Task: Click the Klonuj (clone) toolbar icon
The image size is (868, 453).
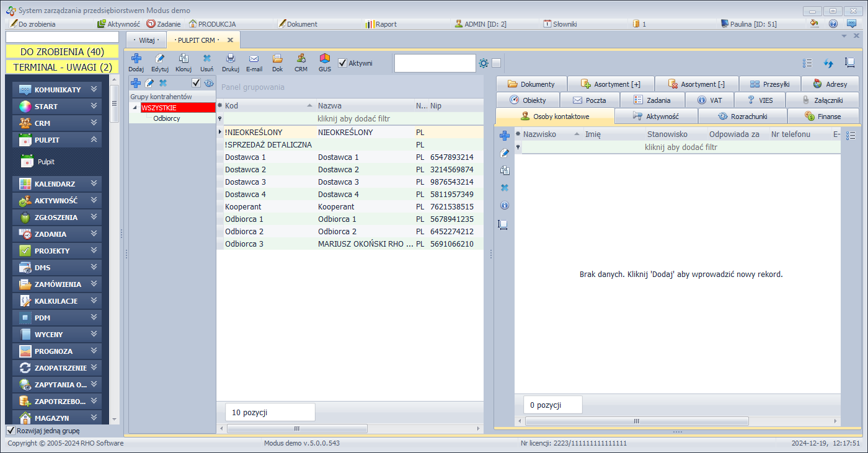Action: pos(184,59)
